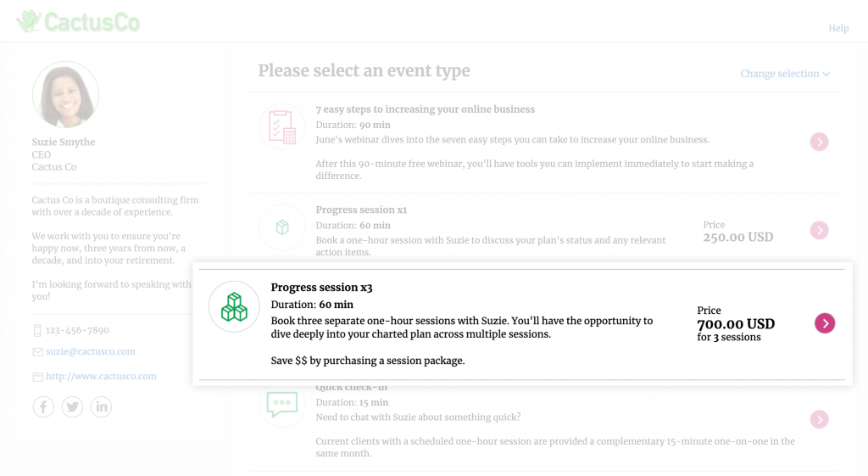Click the Progress session x1 cube icon
This screenshot has height=476, width=868.
pyautogui.click(x=281, y=227)
